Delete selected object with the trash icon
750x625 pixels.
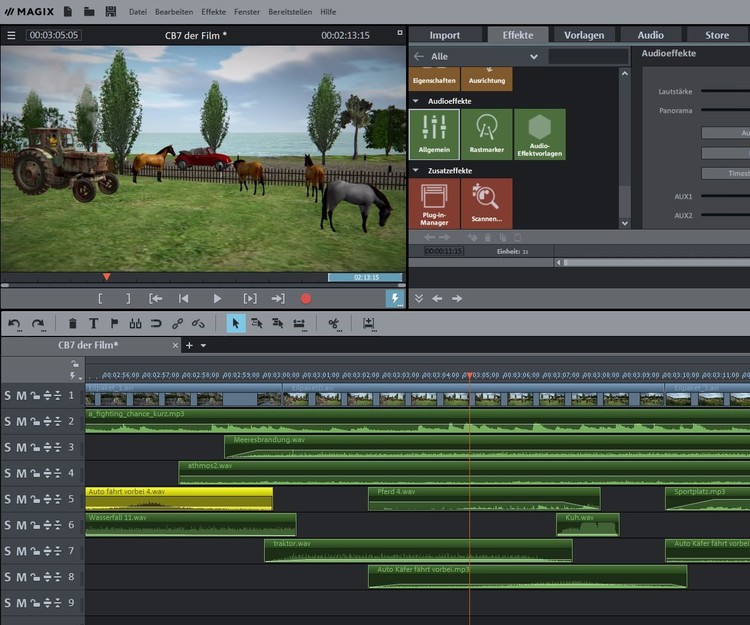tap(73, 324)
